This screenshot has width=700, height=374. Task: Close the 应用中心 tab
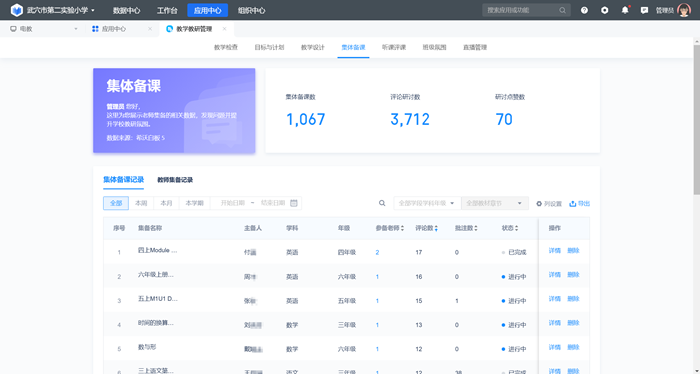(x=150, y=29)
